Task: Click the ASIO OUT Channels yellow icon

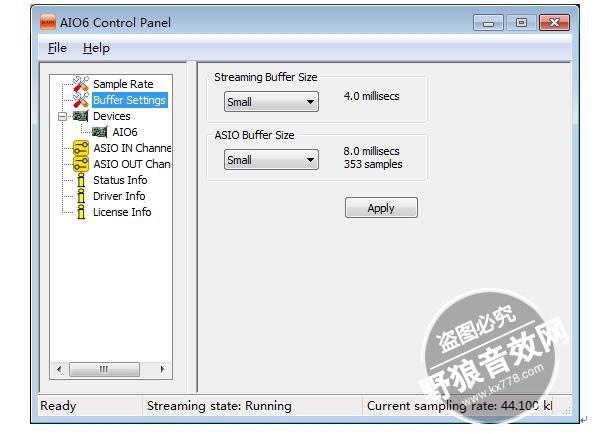Action: pos(81,164)
